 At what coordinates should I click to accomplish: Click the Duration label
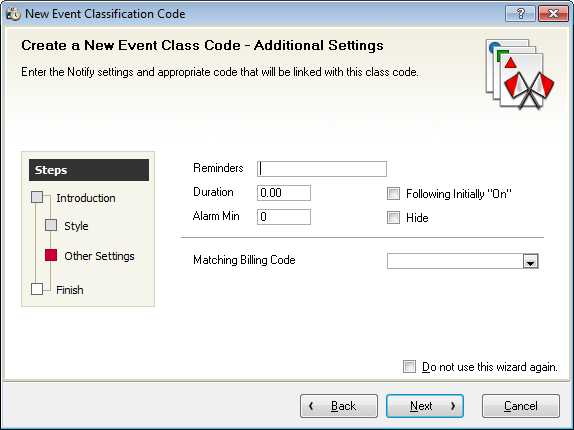click(x=213, y=192)
